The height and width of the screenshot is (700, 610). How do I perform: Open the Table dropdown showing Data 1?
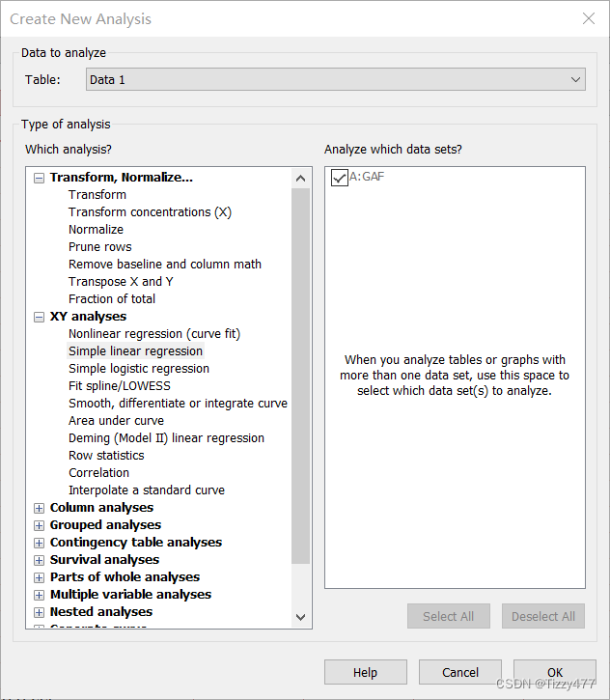(336, 79)
